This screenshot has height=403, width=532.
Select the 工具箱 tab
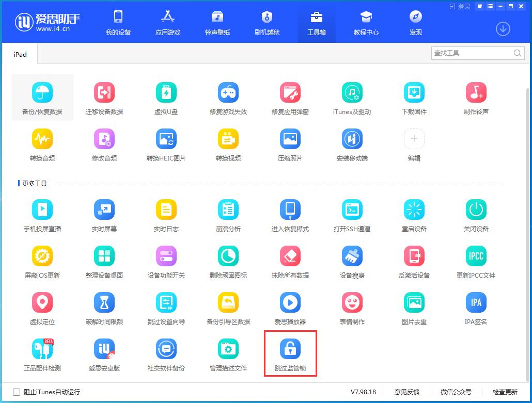pos(317,23)
